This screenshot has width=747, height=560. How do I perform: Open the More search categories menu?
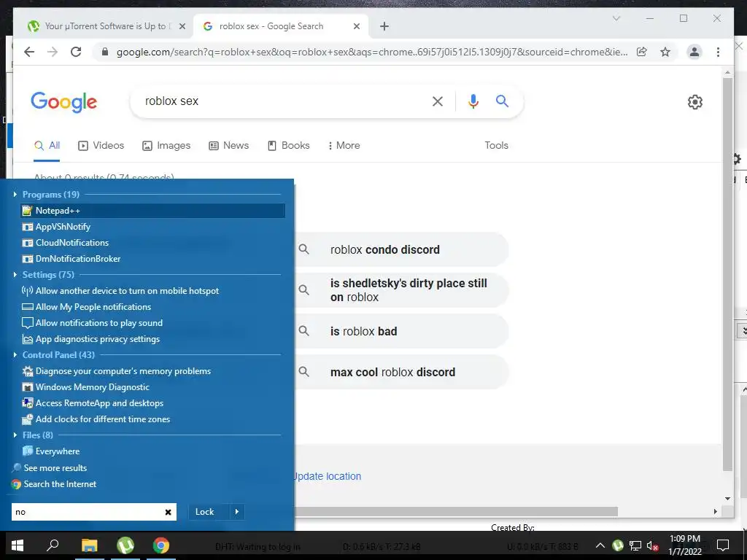pos(344,146)
